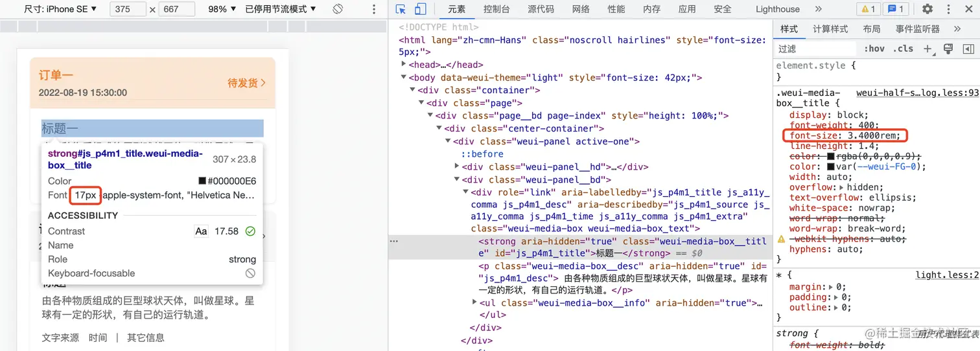Click the ellipsis beside the selected strong node
The height and width of the screenshot is (351, 980).
coord(393,240)
